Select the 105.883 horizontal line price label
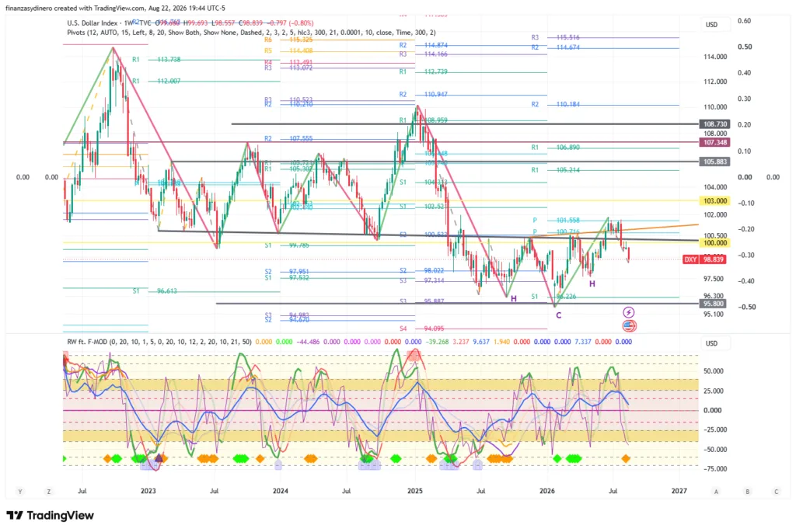The width and height of the screenshot is (796, 532). (715, 162)
